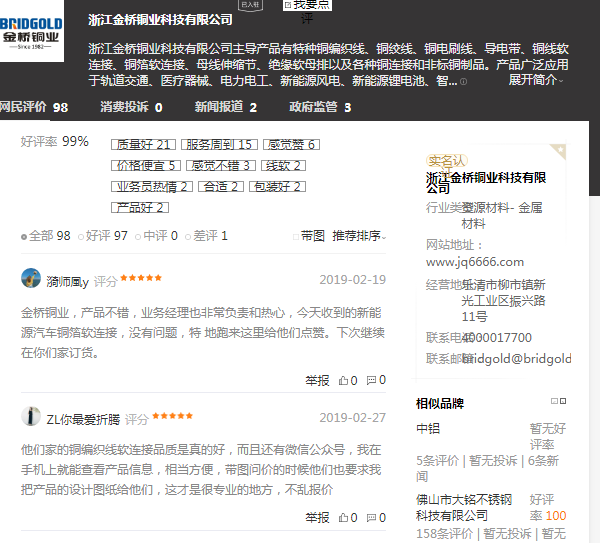Screen dimensions: 600x543
Task: Filter reviews by 质量好 21 tag
Action: click(143, 145)
